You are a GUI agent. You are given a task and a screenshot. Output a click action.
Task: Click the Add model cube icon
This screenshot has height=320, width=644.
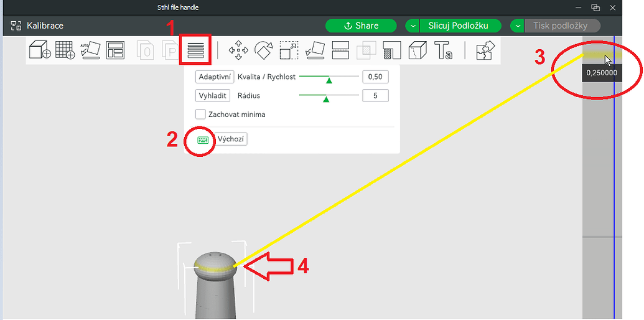40,50
